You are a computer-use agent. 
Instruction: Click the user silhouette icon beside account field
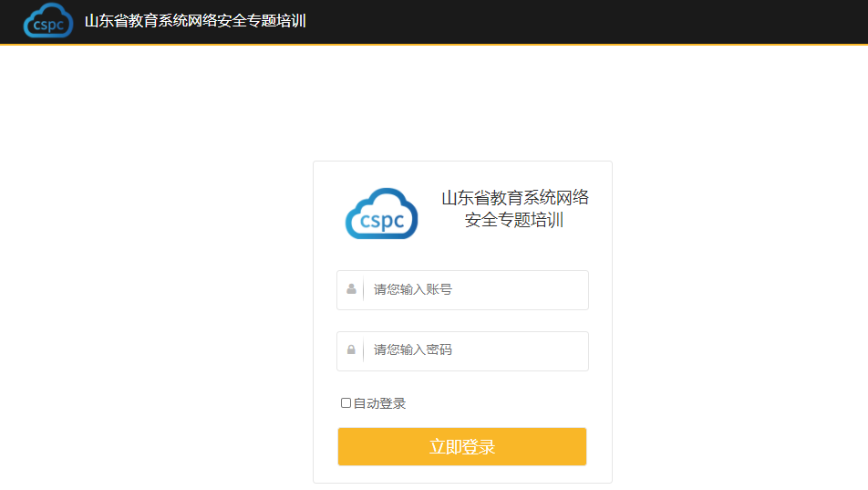point(351,288)
